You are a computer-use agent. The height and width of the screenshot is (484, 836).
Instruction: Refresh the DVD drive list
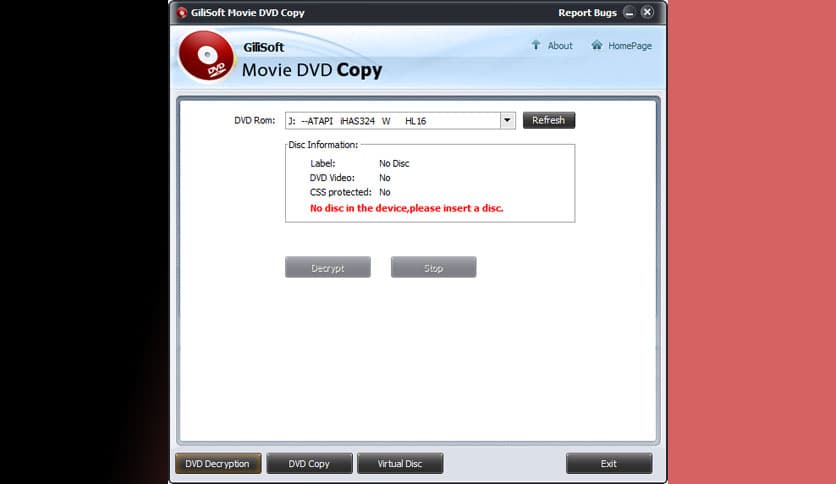coord(549,120)
